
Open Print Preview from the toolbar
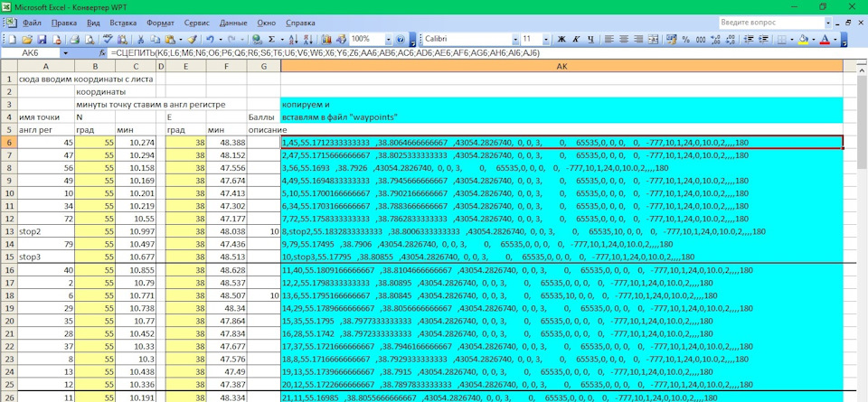click(x=90, y=40)
